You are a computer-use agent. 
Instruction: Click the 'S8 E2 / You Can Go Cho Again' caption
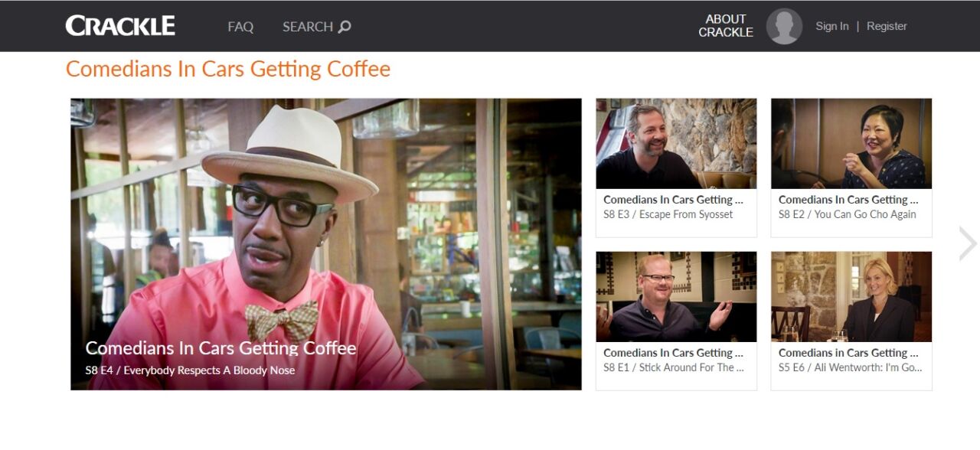click(x=848, y=214)
